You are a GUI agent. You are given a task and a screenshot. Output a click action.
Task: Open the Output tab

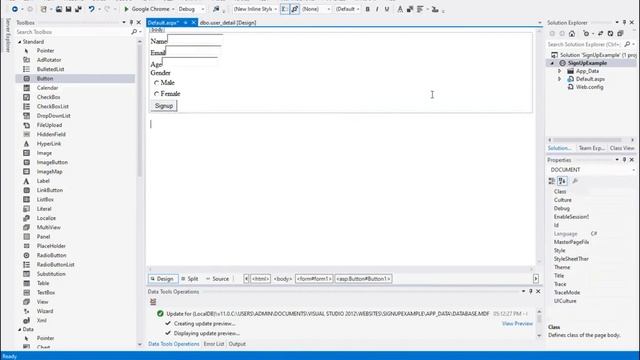(x=237, y=344)
